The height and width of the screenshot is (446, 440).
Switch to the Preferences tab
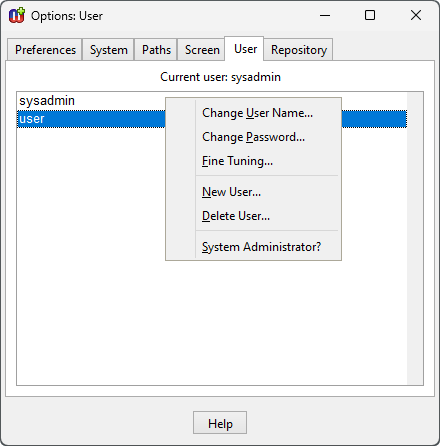click(45, 50)
